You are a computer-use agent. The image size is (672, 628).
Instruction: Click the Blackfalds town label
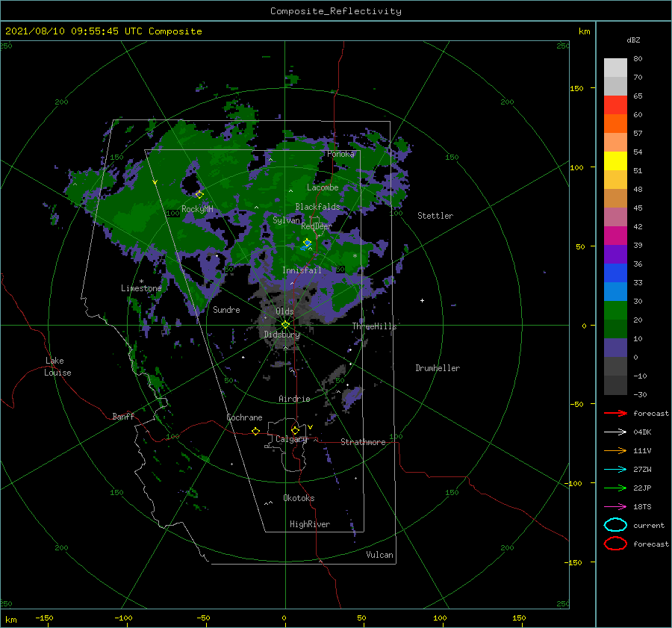(x=317, y=207)
